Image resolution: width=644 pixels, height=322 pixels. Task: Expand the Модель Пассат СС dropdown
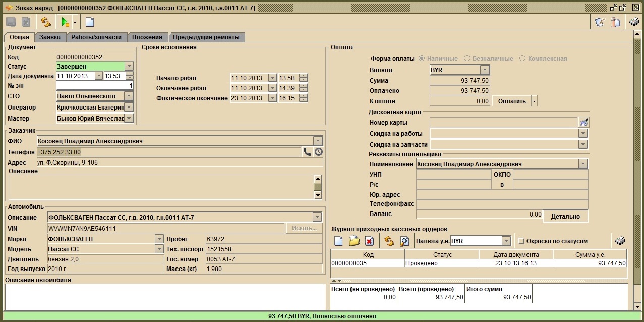pyautogui.click(x=159, y=249)
